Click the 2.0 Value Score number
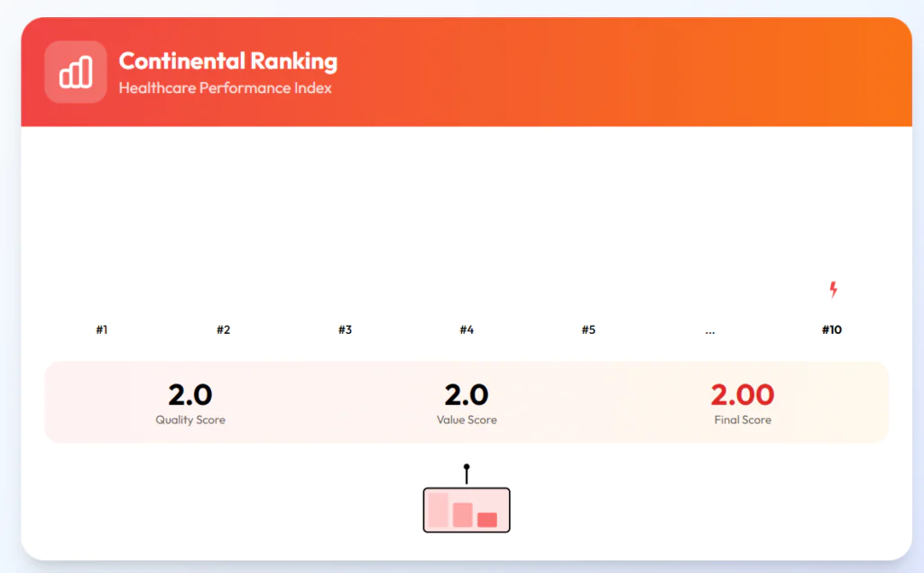 467,394
